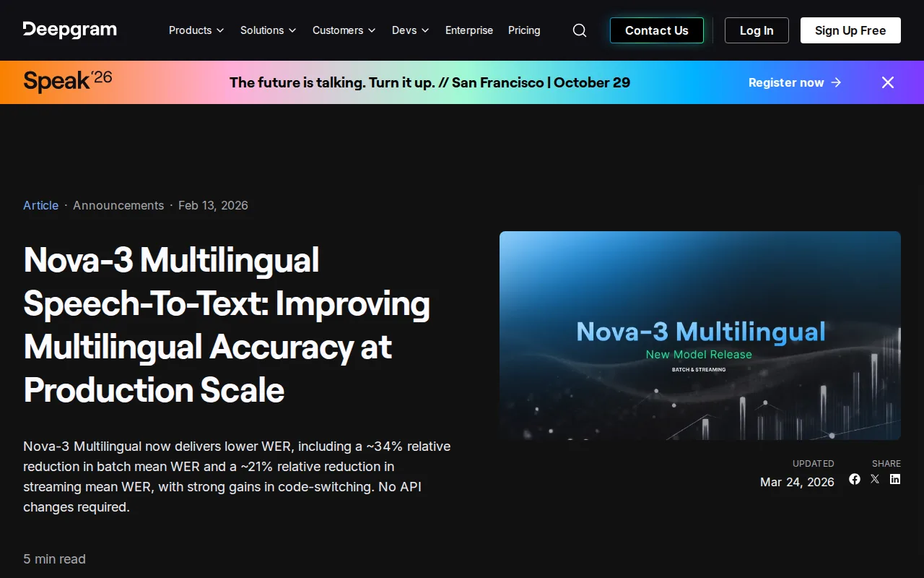Open the Announcements category link
The width and height of the screenshot is (924, 578).
[x=118, y=205]
